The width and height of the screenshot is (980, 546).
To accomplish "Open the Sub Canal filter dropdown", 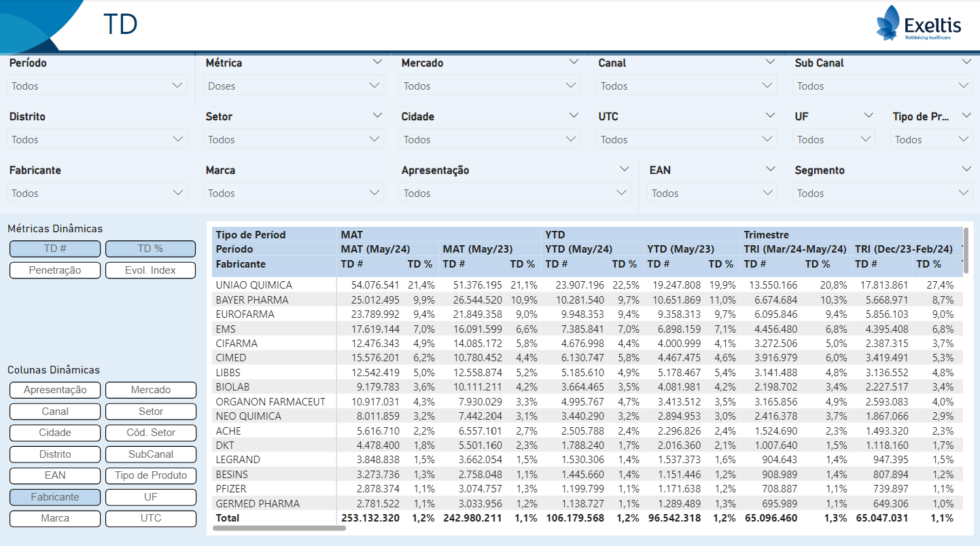I will point(882,86).
